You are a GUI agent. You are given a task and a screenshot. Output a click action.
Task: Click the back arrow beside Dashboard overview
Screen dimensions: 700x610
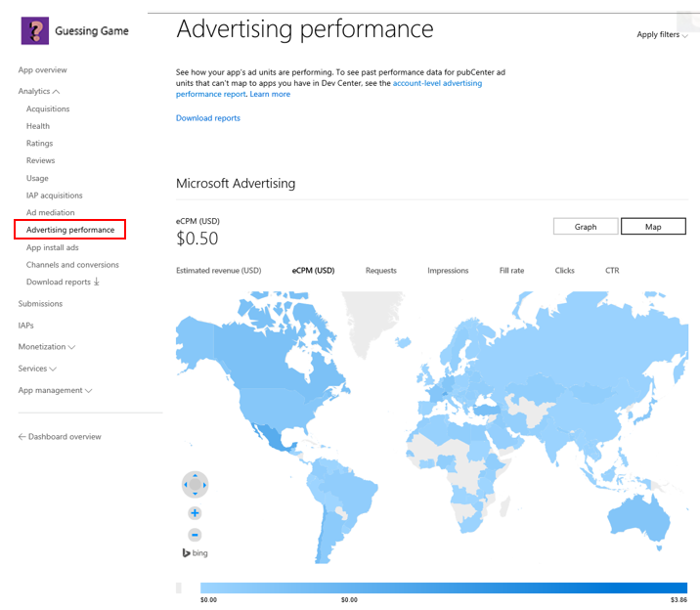(x=22, y=436)
